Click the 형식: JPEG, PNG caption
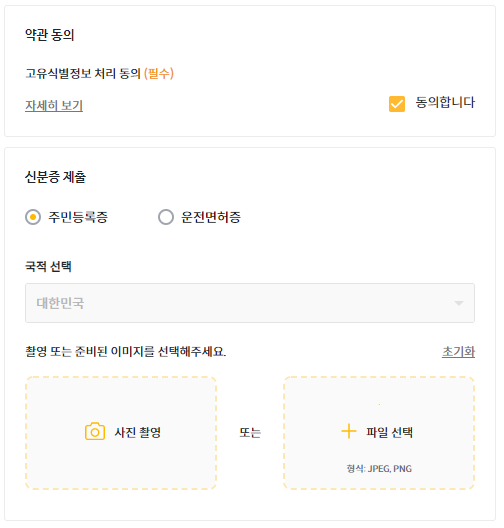Viewport: 504px width, 528px height. [x=379, y=468]
